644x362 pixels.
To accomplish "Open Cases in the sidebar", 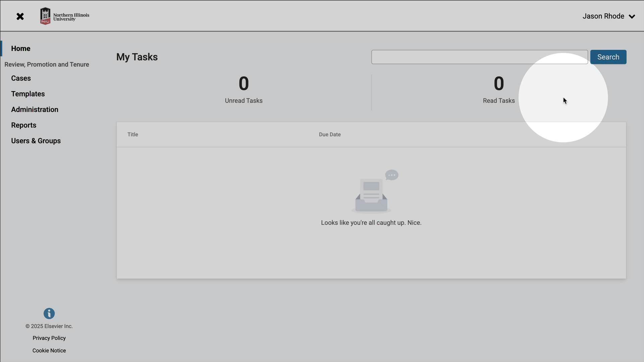I will pos(21,78).
